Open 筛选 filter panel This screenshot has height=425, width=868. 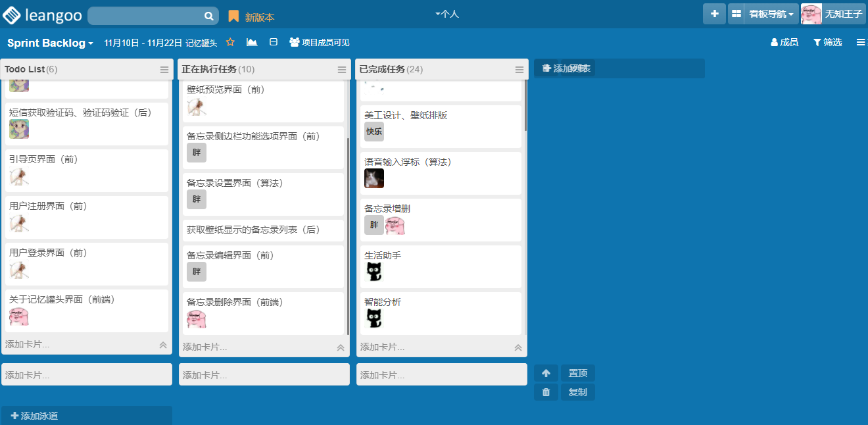[827, 42]
